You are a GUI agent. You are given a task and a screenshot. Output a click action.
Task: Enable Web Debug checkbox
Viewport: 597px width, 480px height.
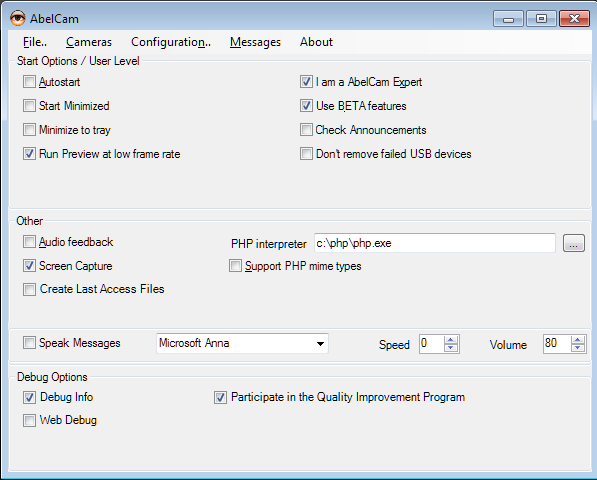point(29,420)
